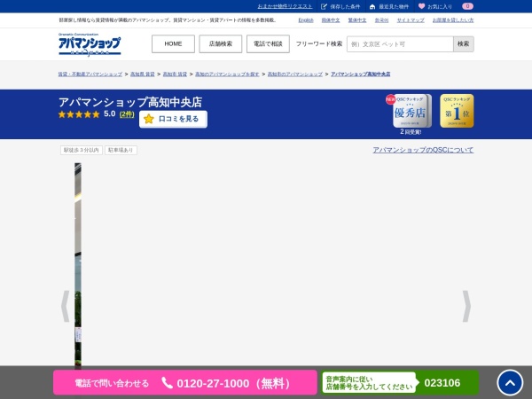The width and height of the screenshot is (532, 399).
Task: Open breadcrumb アパマンショップ高知中央店
Action: pyautogui.click(x=360, y=74)
